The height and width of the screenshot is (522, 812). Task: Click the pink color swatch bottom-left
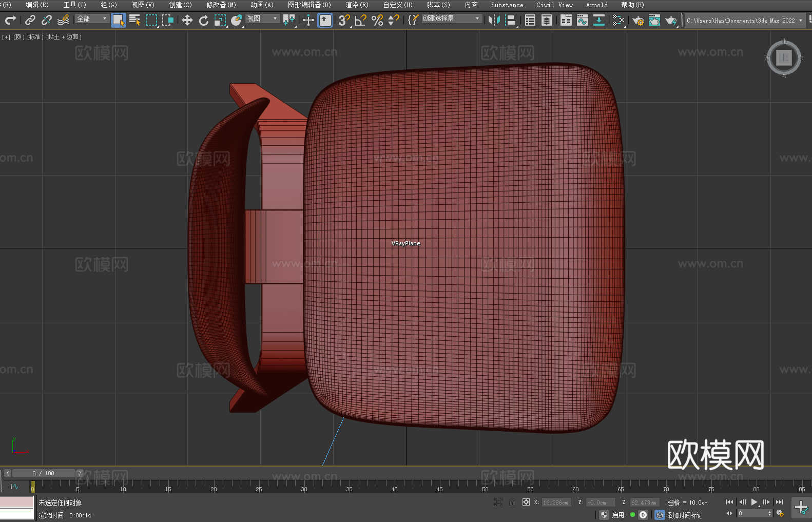point(17,501)
